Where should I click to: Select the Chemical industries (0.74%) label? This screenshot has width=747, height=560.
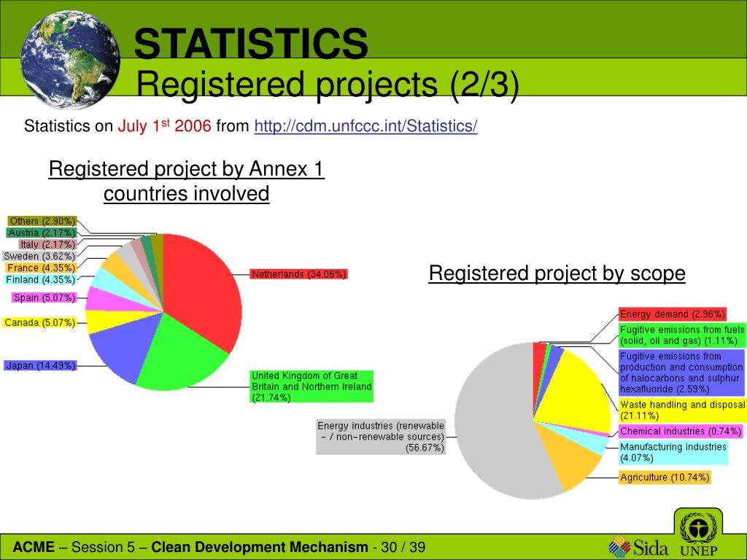[681, 432]
